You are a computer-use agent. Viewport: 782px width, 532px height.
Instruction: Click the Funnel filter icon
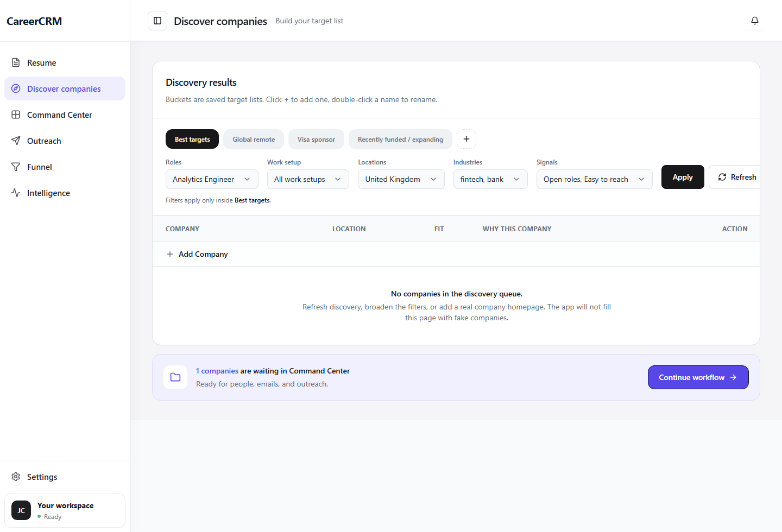coord(16,167)
